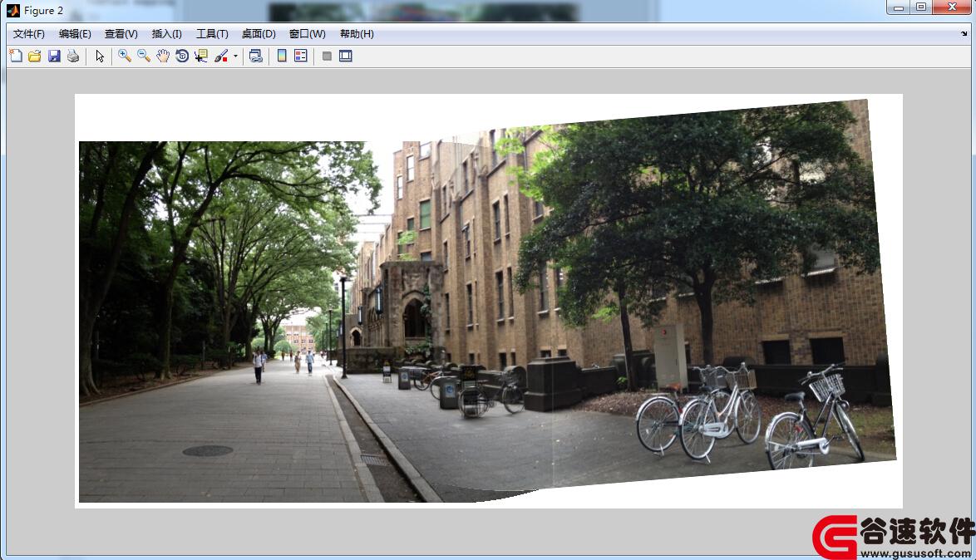Click the Link Plot toolbar icon

pyautogui.click(x=256, y=56)
